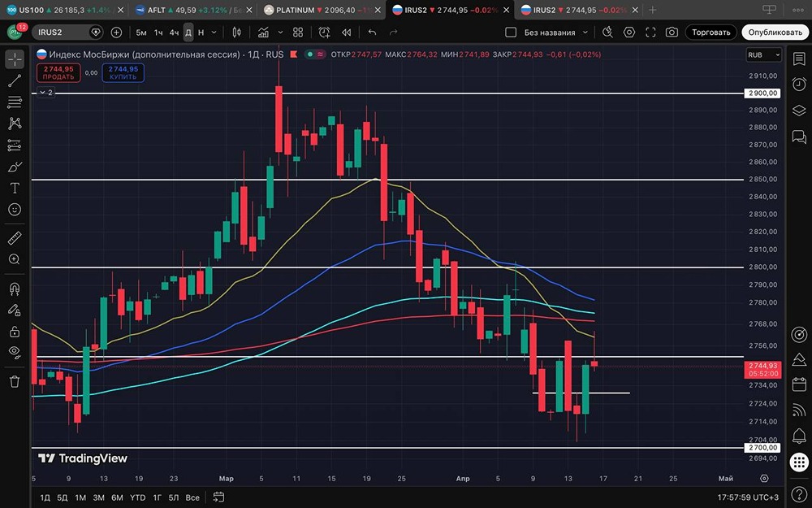Open the object tree layers panel

point(799,111)
